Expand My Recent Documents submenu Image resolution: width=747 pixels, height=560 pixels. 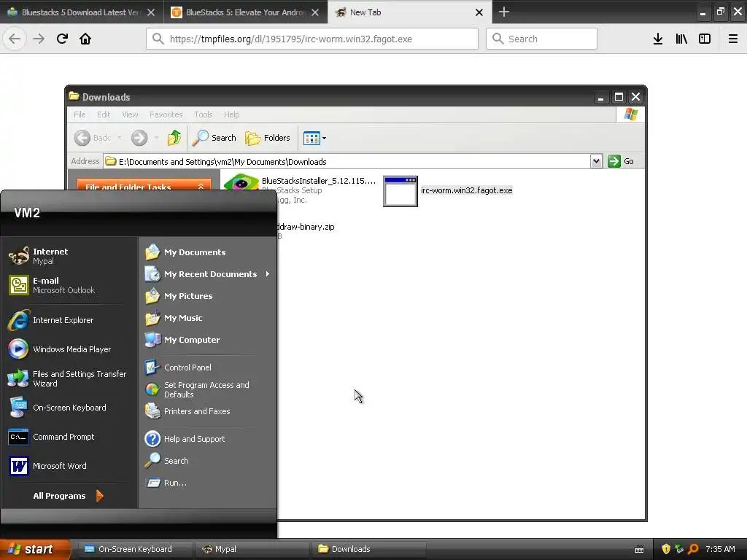(x=206, y=274)
